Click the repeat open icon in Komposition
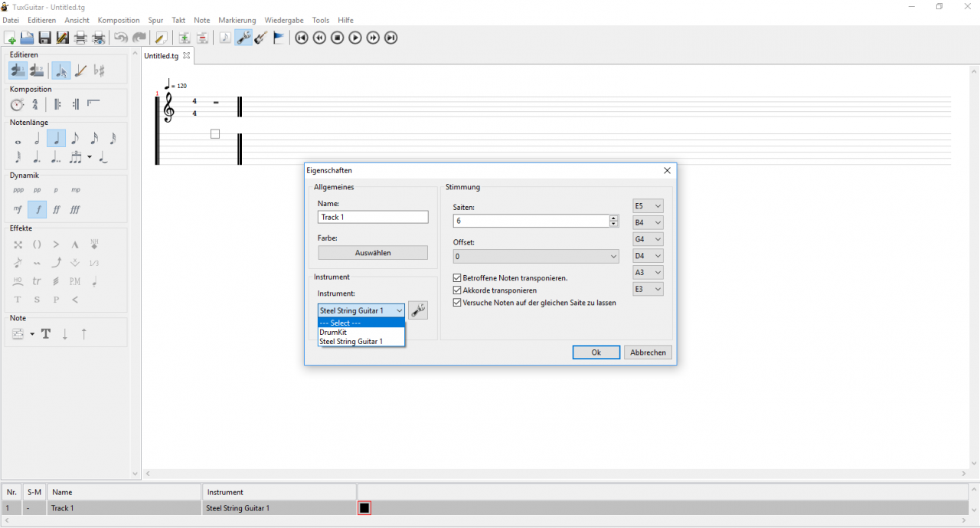The height and width of the screenshot is (528, 980). 58,104
